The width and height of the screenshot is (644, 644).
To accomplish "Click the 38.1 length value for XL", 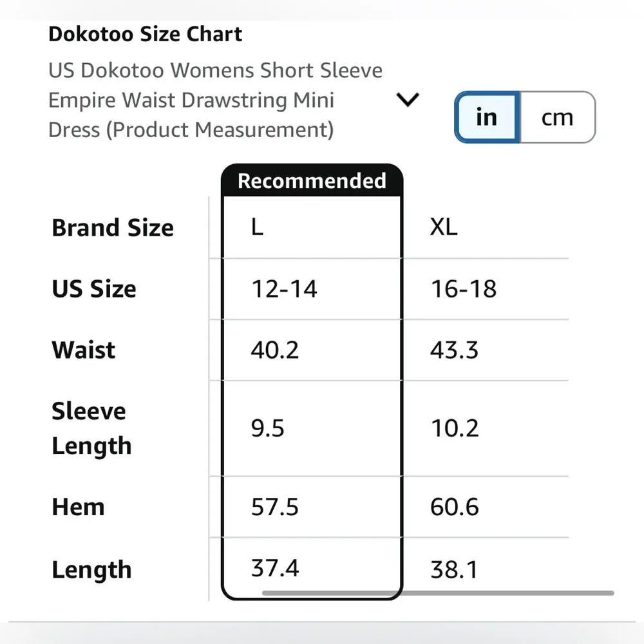I will point(455,570).
